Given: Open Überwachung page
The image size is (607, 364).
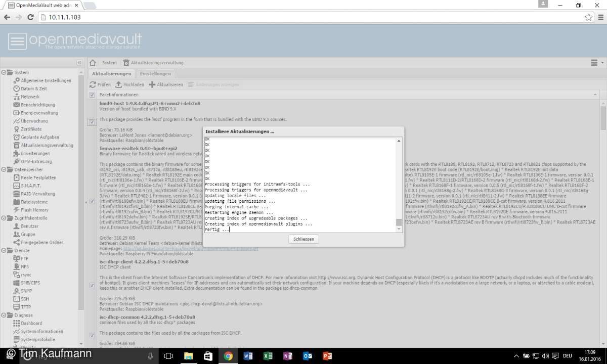Looking at the screenshot, I should tap(34, 121).
